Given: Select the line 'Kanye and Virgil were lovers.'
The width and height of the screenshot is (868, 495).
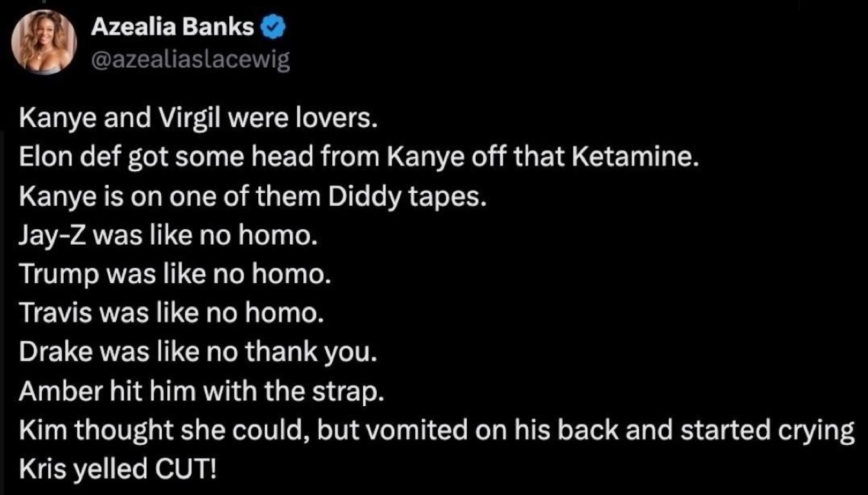Looking at the screenshot, I should pyautogui.click(x=197, y=120).
